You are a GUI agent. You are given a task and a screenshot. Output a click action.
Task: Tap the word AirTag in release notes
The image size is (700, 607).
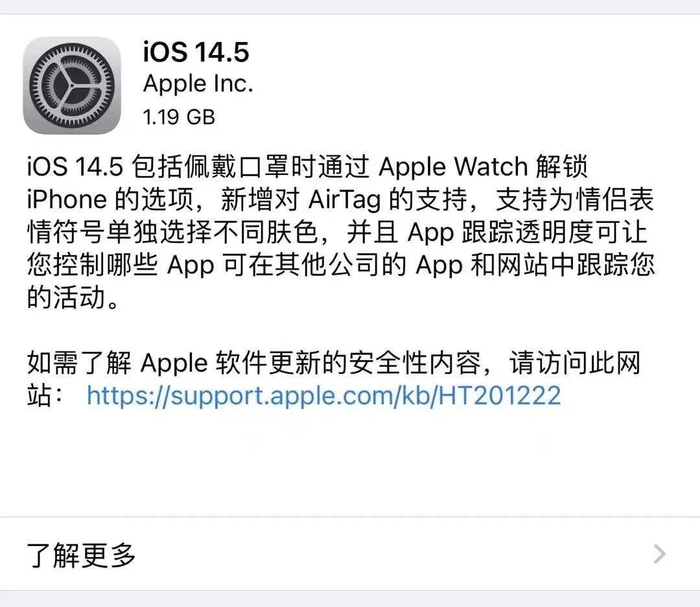pos(345,200)
